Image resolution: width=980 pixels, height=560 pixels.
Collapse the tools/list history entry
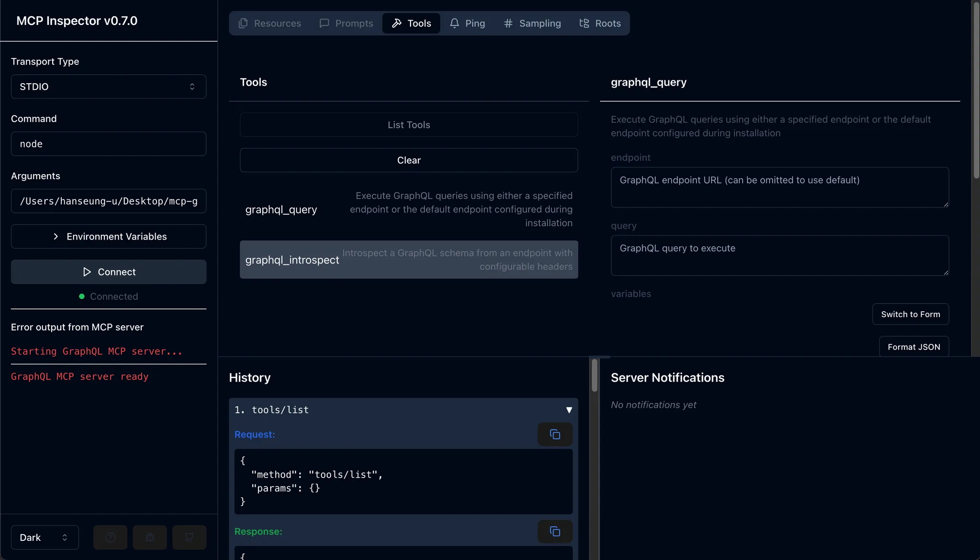[568, 410]
